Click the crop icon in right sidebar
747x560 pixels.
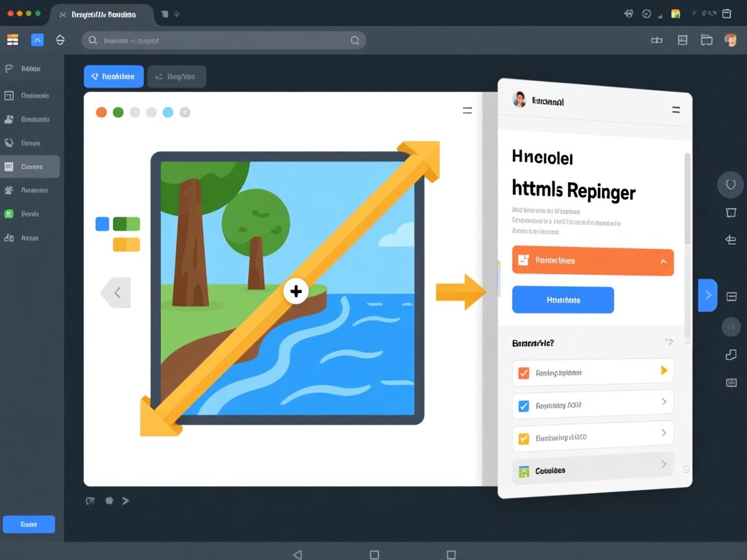tap(731, 213)
